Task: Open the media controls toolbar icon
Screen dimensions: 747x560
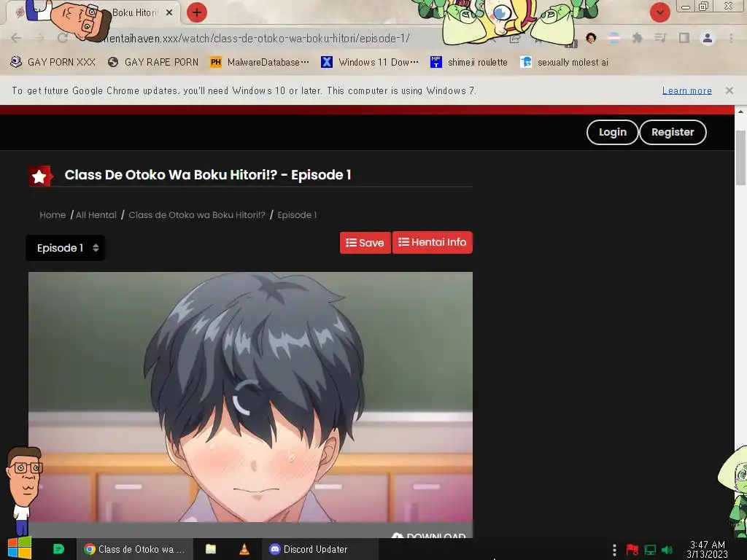Action: pyautogui.click(x=660, y=38)
